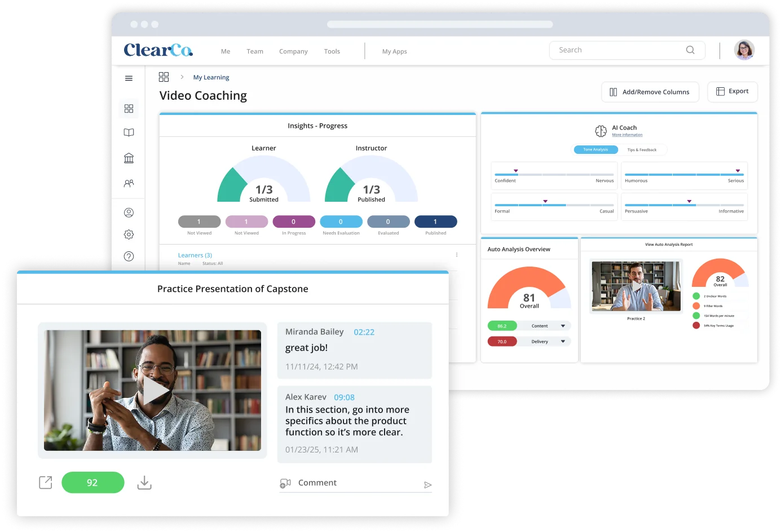Switch to Tips & Feedback toggle
781x532 pixels.
pyautogui.click(x=642, y=150)
